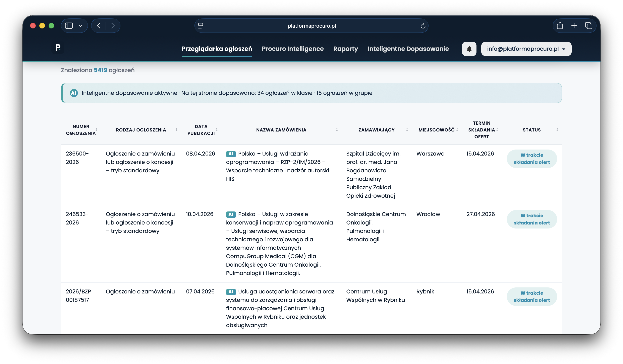Open the tab overview icon
This screenshot has width=623, height=364.
coord(589,25)
